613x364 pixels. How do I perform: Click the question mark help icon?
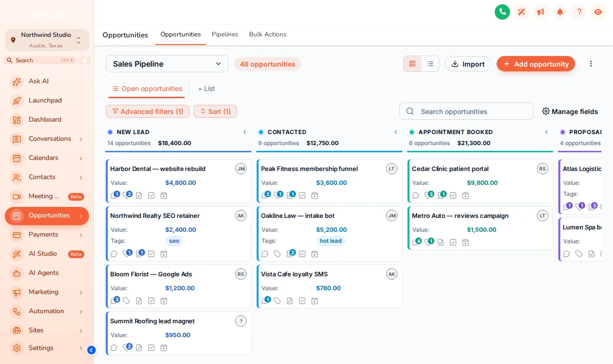click(x=579, y=12)
